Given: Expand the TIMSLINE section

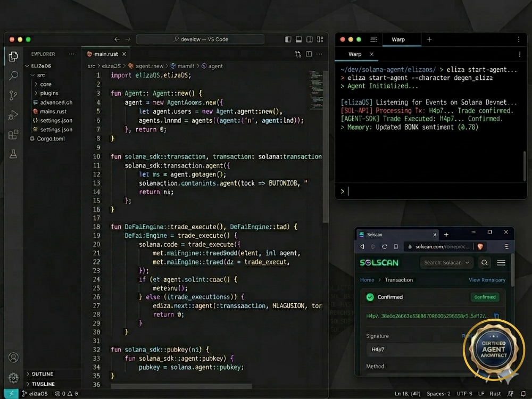Looking at the screenshot, I should pyautogui.click(x=41, y=384).
